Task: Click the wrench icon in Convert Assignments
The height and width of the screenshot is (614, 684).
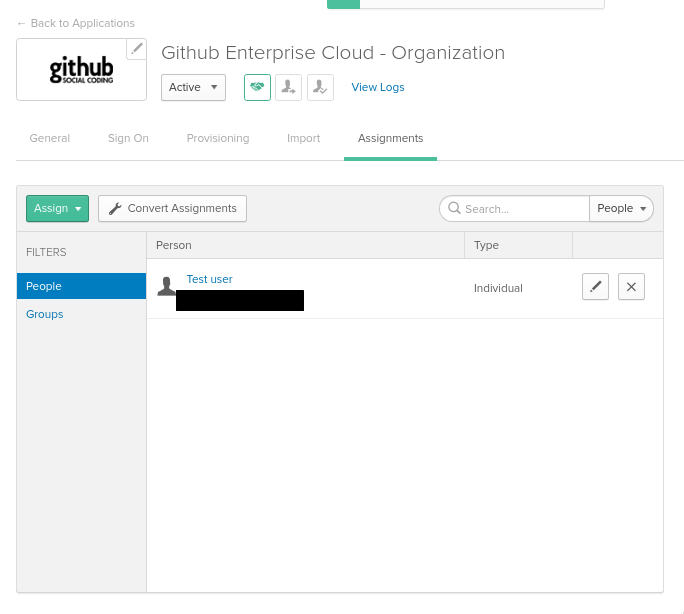Action: point(115,209)
